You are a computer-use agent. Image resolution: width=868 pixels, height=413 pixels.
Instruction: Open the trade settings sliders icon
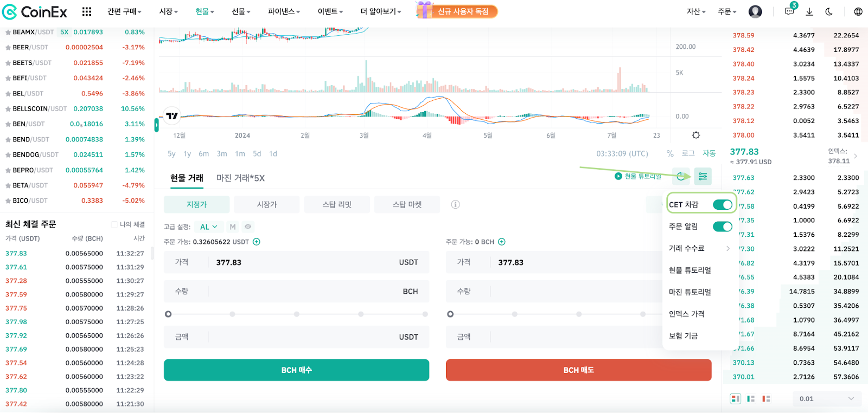click(703, 176)
